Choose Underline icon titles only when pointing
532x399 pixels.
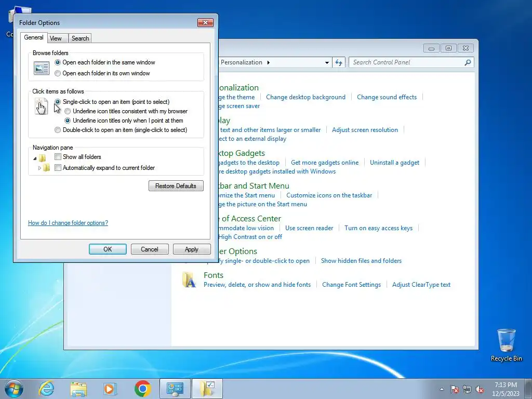[124, 121]
